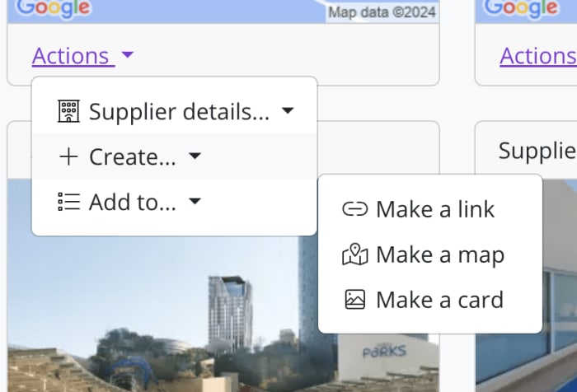Select the Create... menu entry
Screen dimensions: 577x392
coord(175,156)
